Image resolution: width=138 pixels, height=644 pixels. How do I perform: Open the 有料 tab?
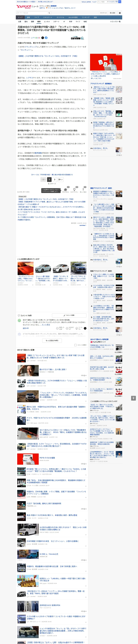[95, 17]
